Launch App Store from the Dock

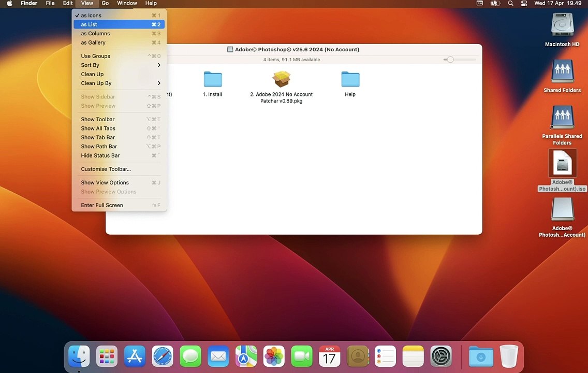[x=135, y=356]
